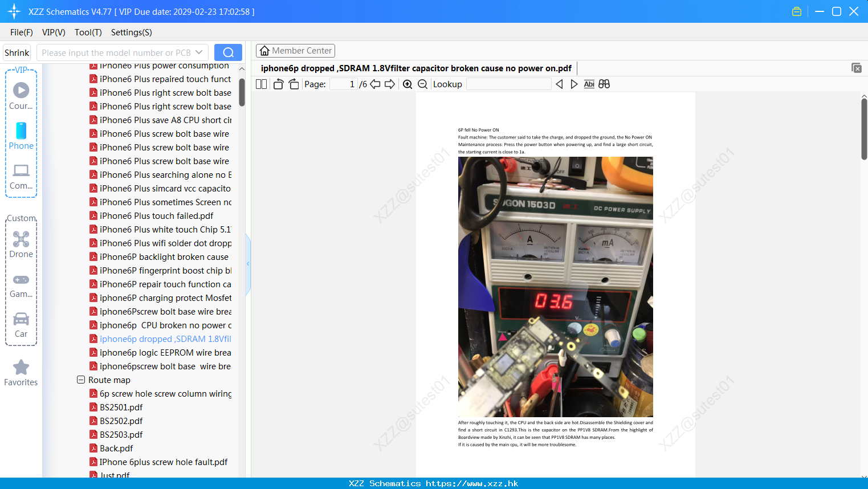Collapse the side panel using the handle
This screenshot has width=868, height=489.
point(248,264)
